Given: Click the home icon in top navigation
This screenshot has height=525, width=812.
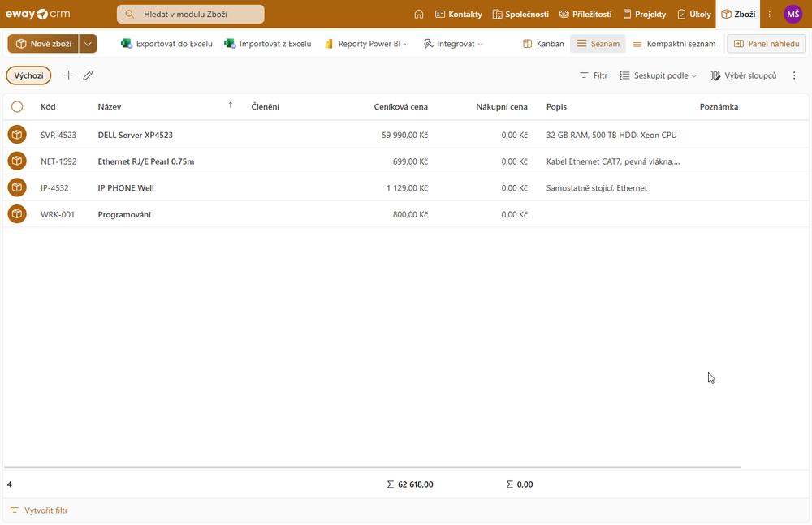Looking at the screenshot, I should click(x=419, y=14).
